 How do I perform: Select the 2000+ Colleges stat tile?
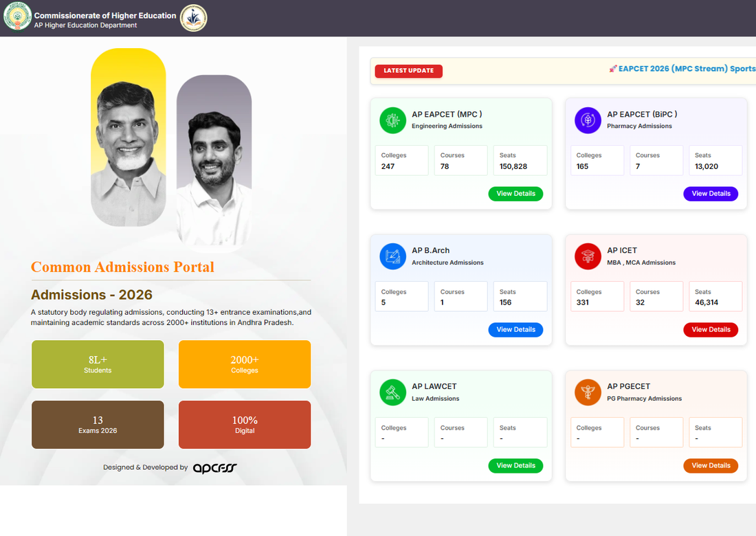pyautogui.click(x=245, y=364)
